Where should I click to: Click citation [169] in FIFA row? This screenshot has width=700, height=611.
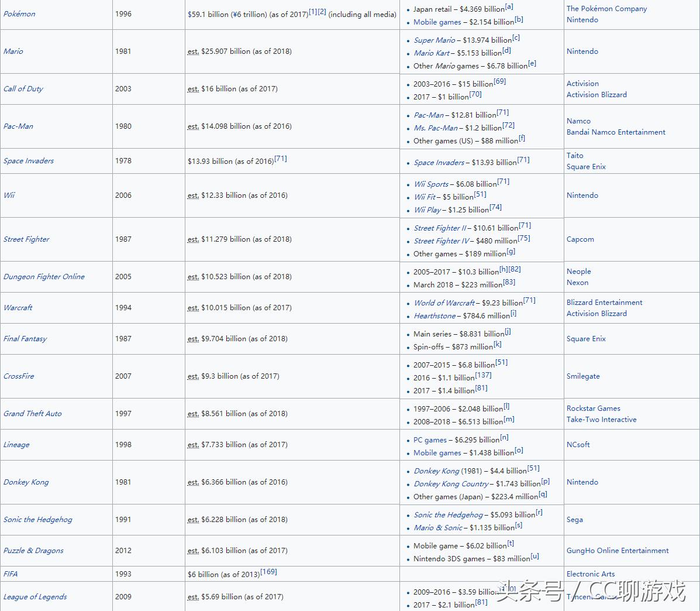tap(269, 572)
